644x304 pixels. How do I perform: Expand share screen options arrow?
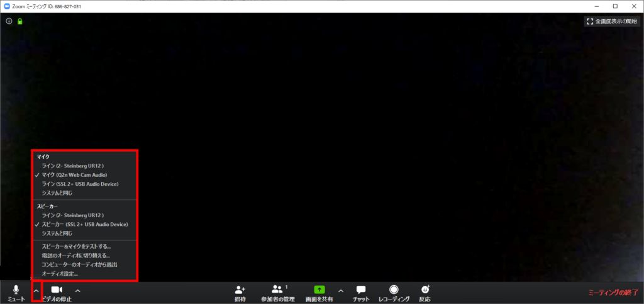pyautogui.click(x=340, y=291)
